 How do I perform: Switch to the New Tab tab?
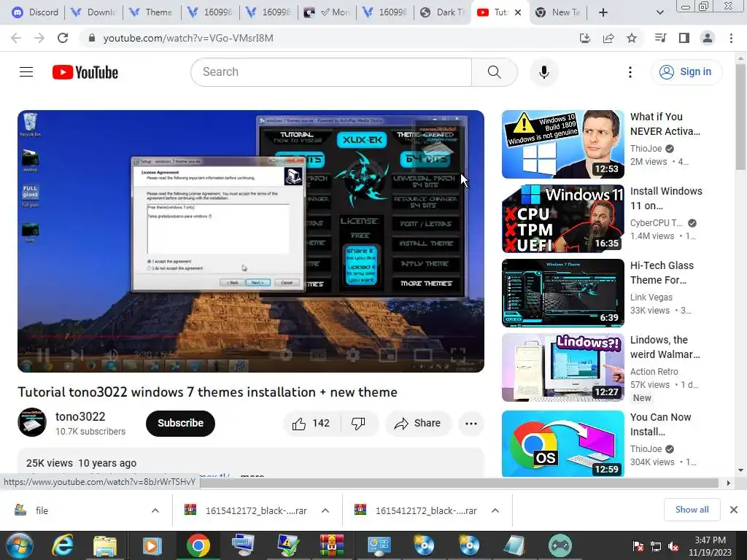[560, 12]
